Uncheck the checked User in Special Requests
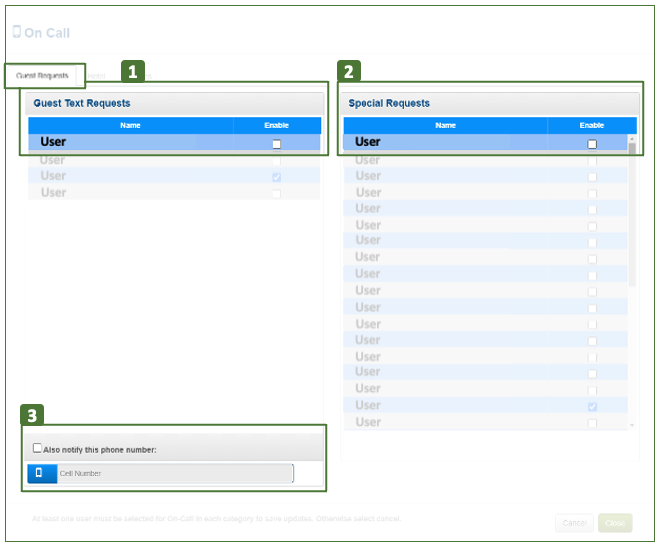This screenshot has height=547, width=659. (592, 407)
